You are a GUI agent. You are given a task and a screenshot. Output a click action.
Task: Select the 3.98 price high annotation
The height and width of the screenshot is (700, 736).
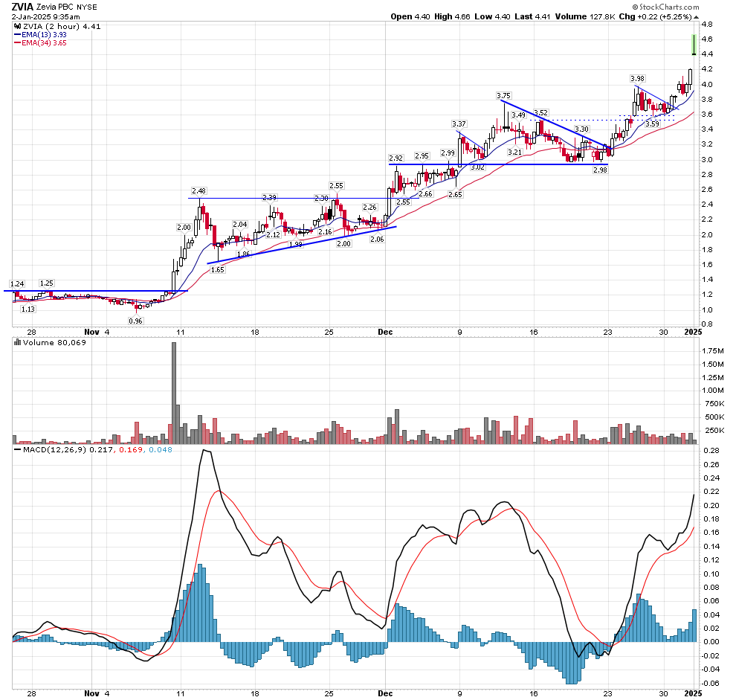[x=637, y=78]
